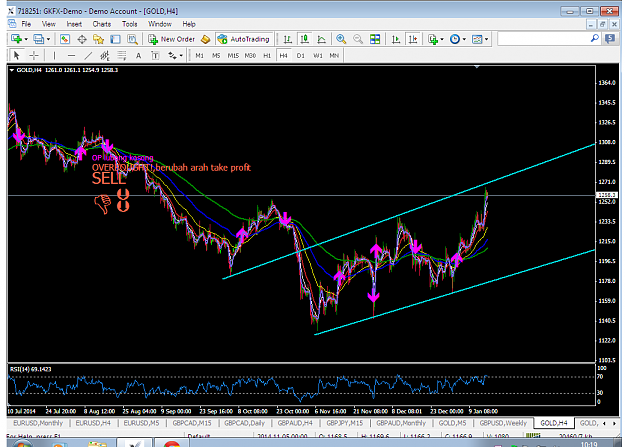Open the MQL5 community chat icon
625x447 pixels.
[x=610, y=39]
